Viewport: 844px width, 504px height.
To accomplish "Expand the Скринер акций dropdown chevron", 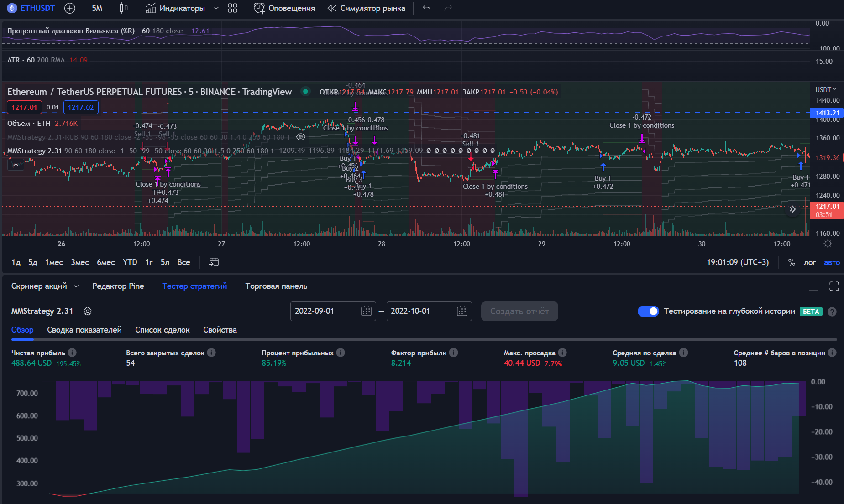I will (76, 286).
